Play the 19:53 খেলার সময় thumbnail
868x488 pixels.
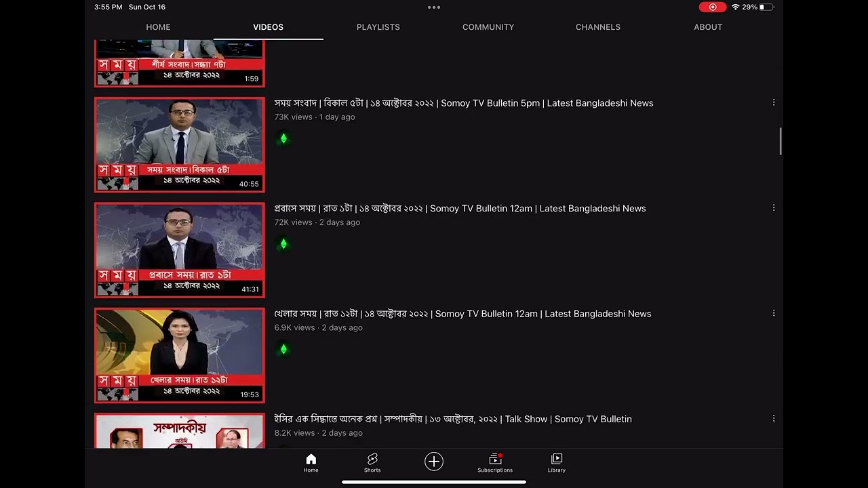[x=180, y=355]
